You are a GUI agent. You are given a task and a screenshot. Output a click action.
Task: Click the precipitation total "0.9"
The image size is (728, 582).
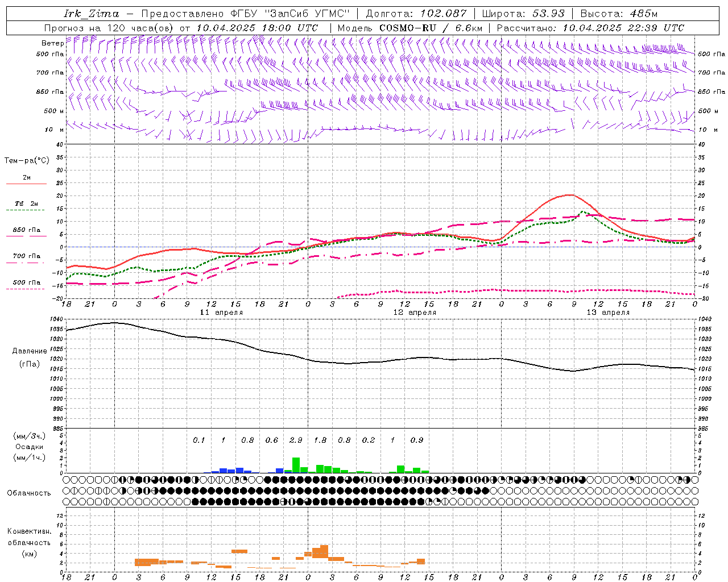[x=417, y=440]
